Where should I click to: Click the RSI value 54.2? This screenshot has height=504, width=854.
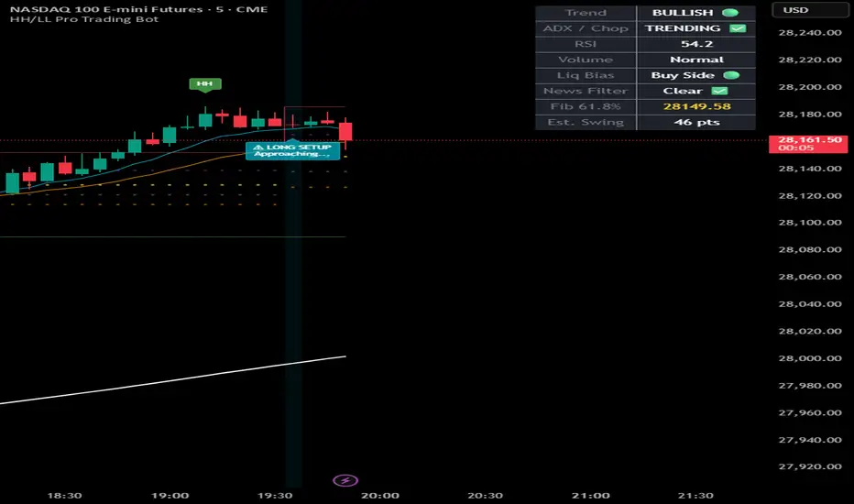click(x=696, y=44)
